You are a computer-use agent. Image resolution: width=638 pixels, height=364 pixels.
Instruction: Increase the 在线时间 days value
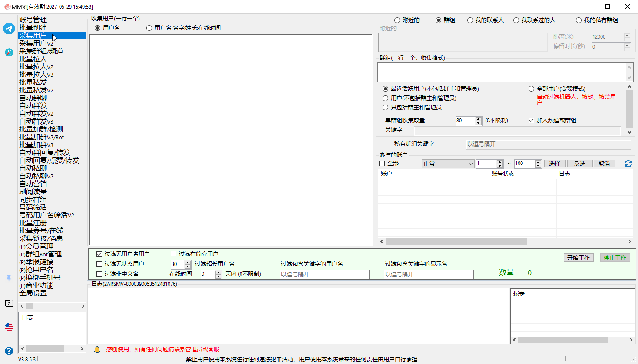click(218, 272)
